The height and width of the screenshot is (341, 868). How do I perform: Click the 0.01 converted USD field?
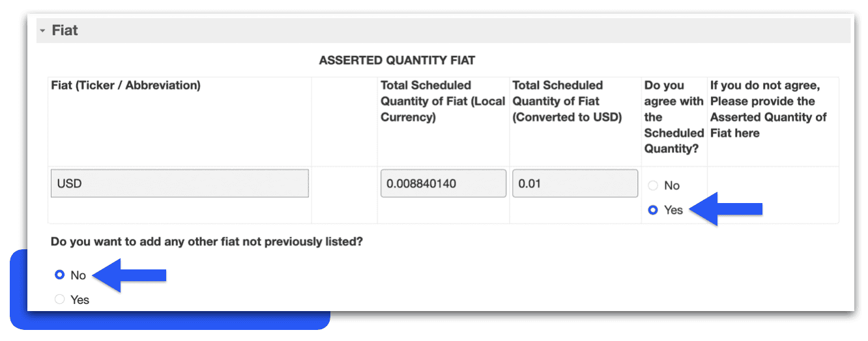[575, 184]
